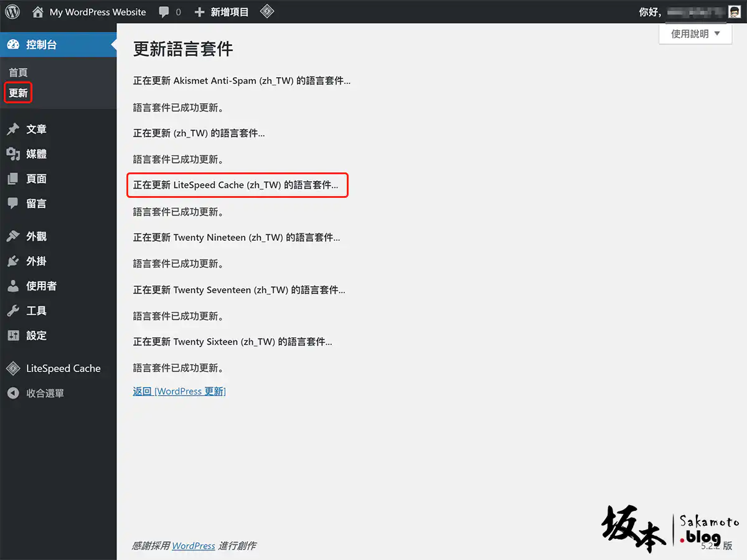Click the 外掛 plugin icon

[x=13, y=261]
